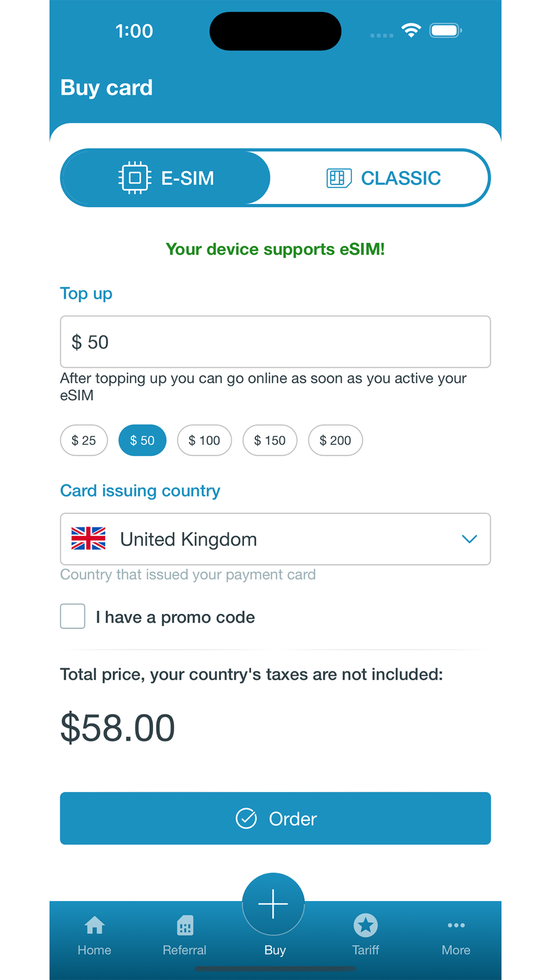
Task: Tap the Home icon in bottom bar
Action: (x=94, y=925)
